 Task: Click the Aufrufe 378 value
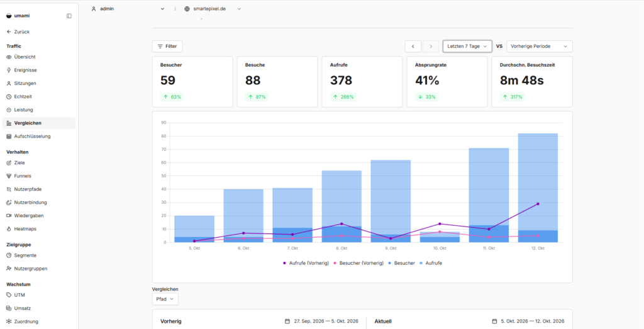point(341,81)
